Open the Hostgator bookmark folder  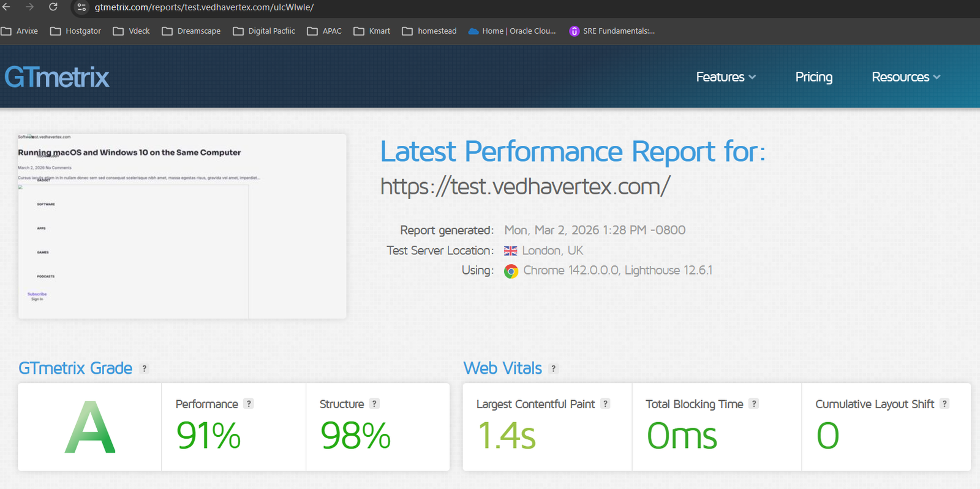pyautogui.click(x=75, y=31)
